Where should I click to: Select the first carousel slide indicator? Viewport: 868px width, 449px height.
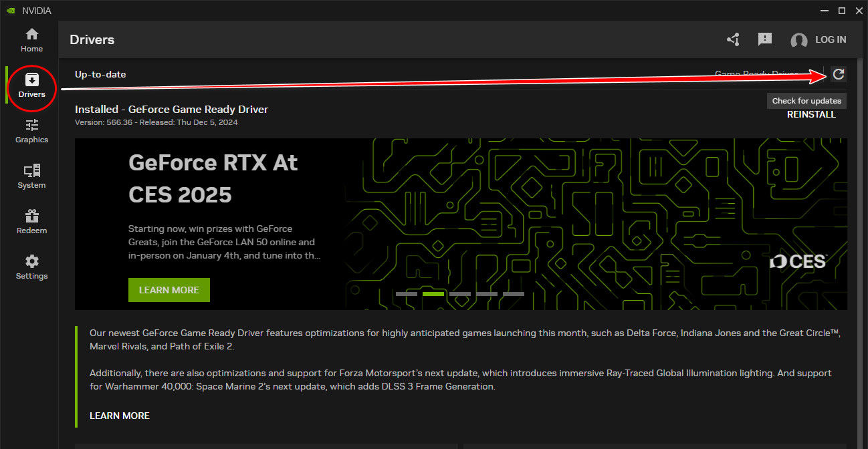407,294
